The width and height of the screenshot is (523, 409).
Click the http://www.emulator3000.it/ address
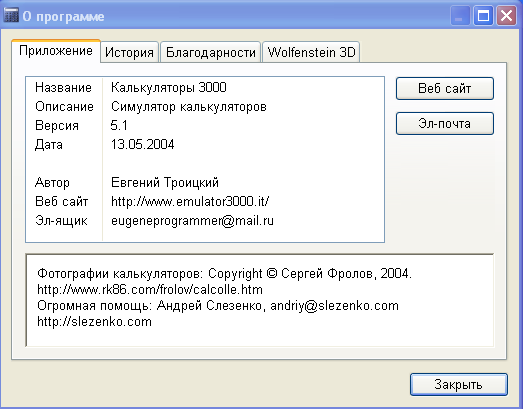tap(190, 201)
